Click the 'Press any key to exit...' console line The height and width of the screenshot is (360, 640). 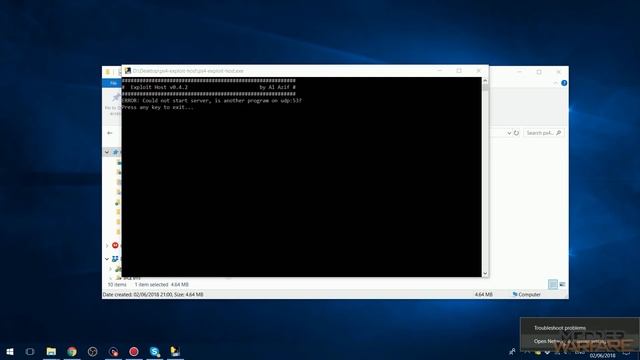tap(158, 107)
